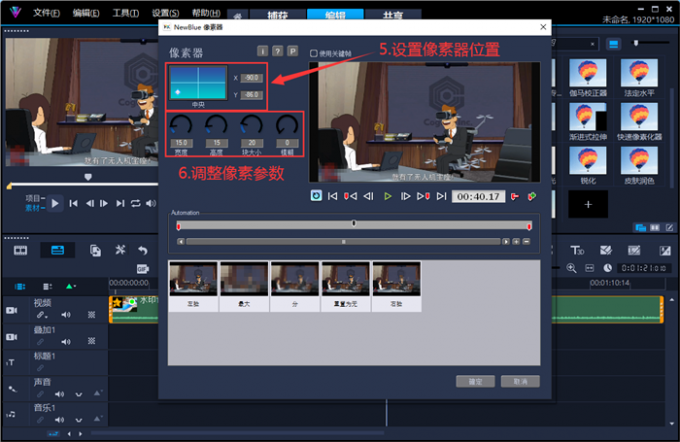Expand the 音乐1 track chevron
Image resolution: width=680 pixels, height=442 pixels.
[78, 420]
